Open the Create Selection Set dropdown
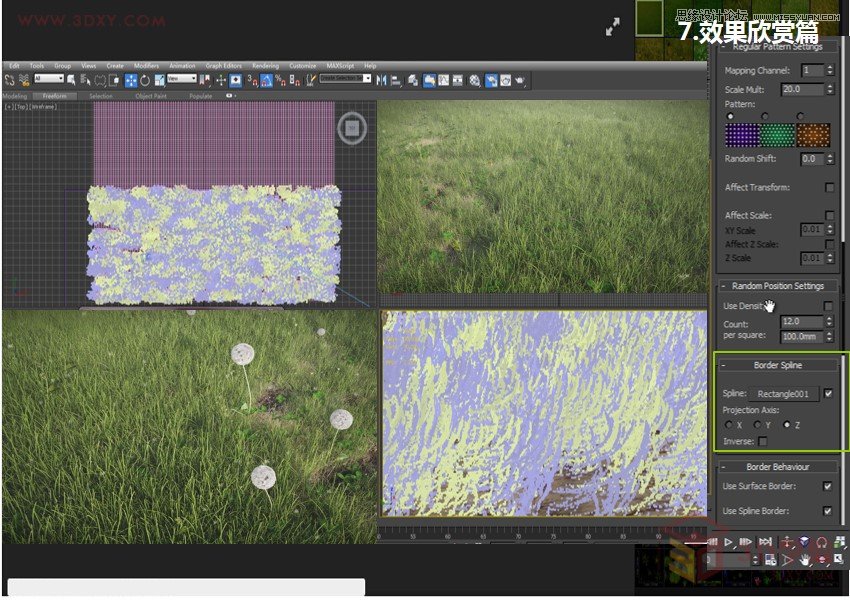The width and height of the screenshot is (850, 600). pyautogui.click(x=368, y=76)
